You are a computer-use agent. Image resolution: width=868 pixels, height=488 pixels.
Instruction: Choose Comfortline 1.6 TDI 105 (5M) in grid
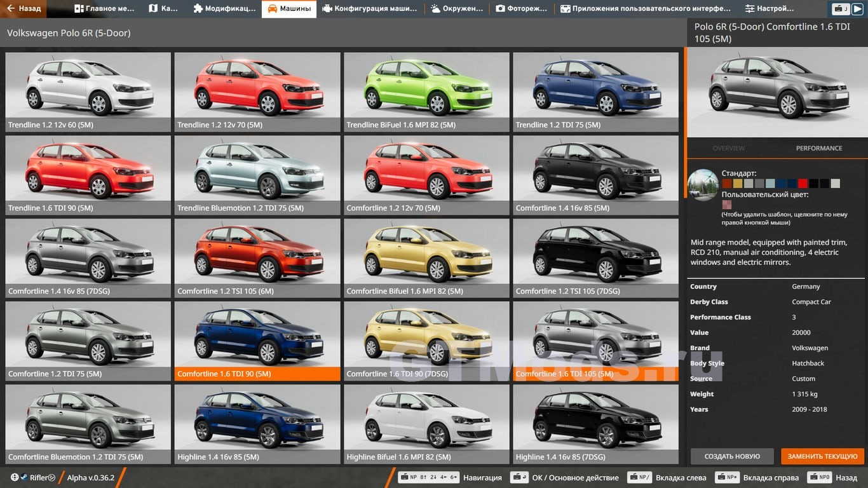pyautogui.click(x=596, y=341)
